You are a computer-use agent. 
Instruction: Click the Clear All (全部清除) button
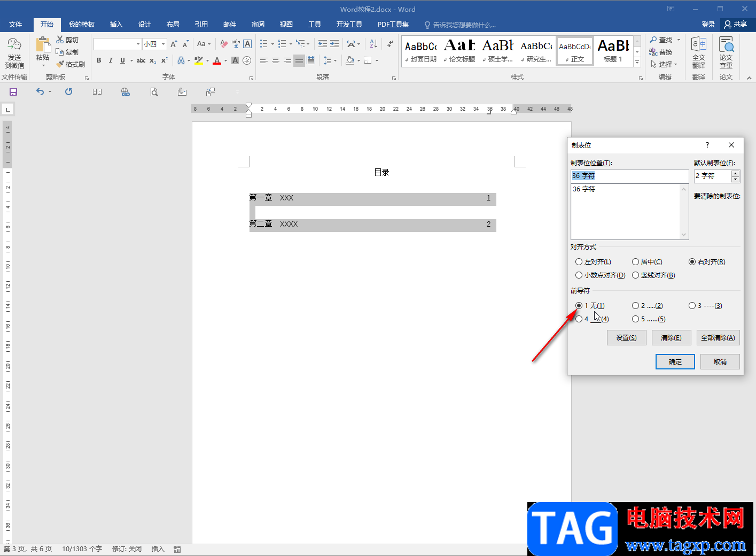(x=718, y=338)
